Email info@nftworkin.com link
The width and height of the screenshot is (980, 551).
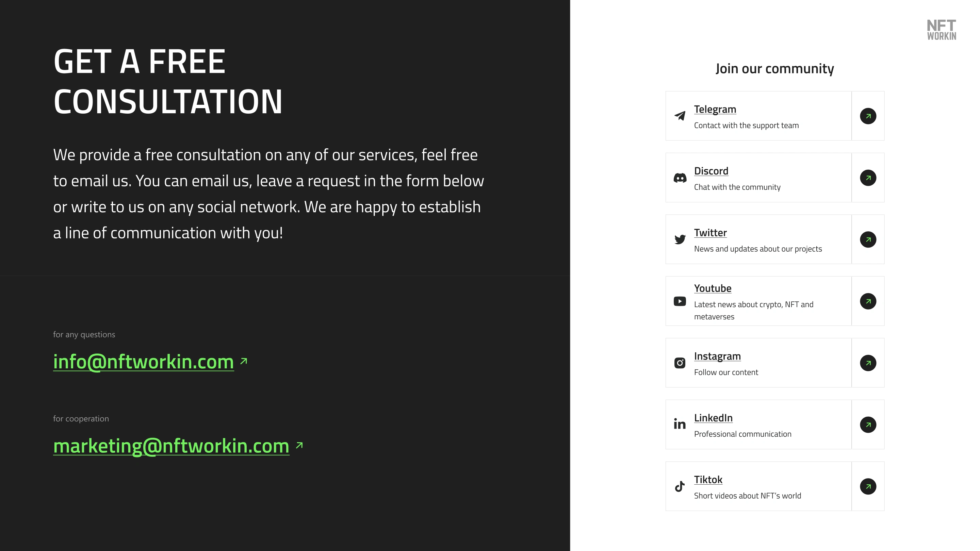tap(143, 361)
